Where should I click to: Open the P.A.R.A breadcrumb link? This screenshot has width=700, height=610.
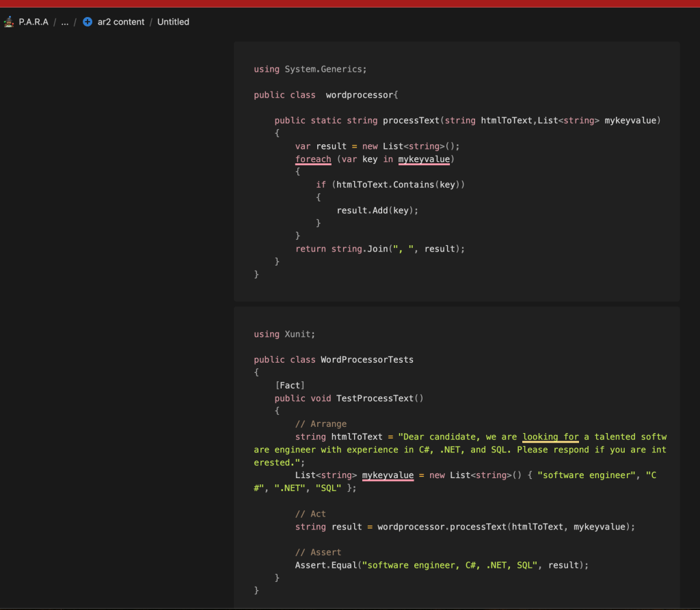33,22
